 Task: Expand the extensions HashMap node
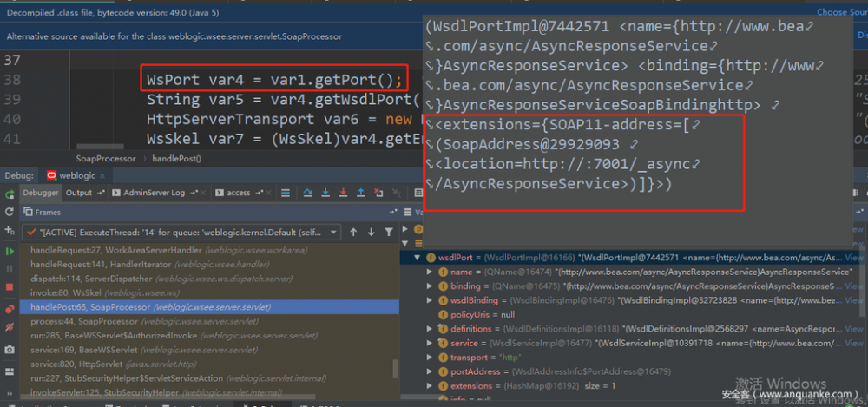point(431,386)
